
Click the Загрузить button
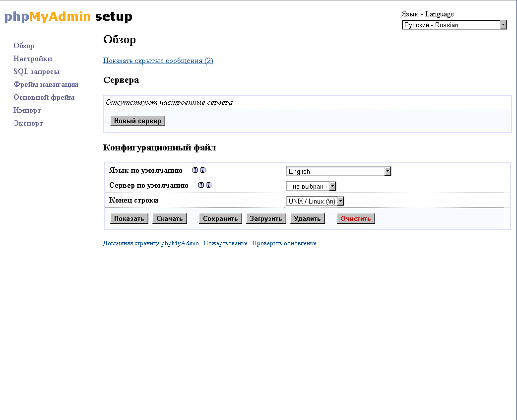click(266, 218)
